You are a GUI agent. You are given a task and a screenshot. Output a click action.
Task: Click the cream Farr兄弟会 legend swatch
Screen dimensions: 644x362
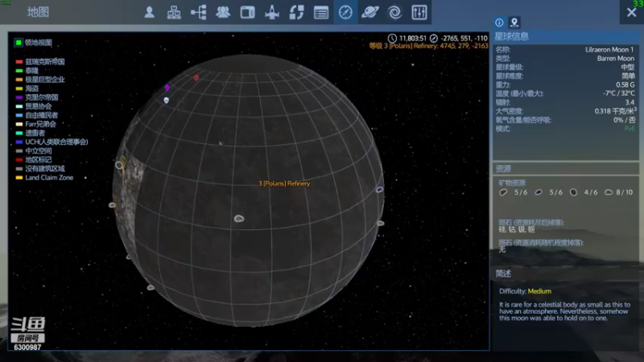(x=19, y=124)
